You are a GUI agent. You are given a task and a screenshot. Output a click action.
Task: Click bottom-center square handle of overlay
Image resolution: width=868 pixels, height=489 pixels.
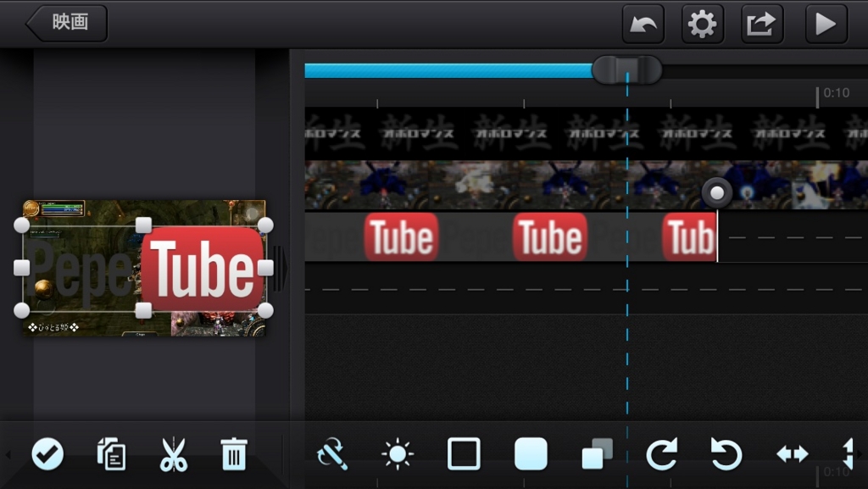[x=143, y=310]
